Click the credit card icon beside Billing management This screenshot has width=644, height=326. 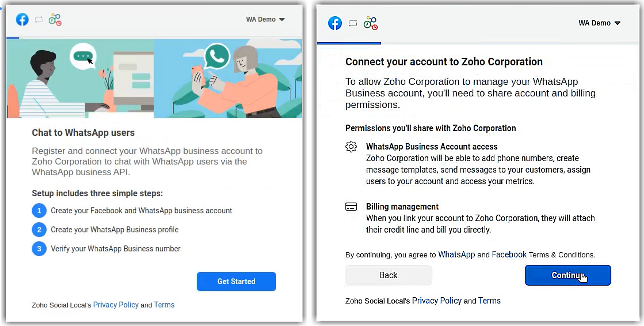pos(351,207)
